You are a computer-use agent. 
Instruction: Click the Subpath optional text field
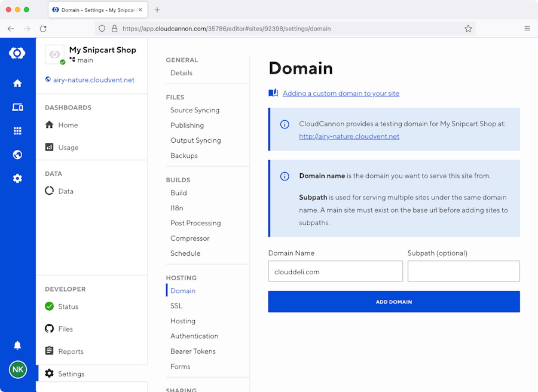[463, 271]
